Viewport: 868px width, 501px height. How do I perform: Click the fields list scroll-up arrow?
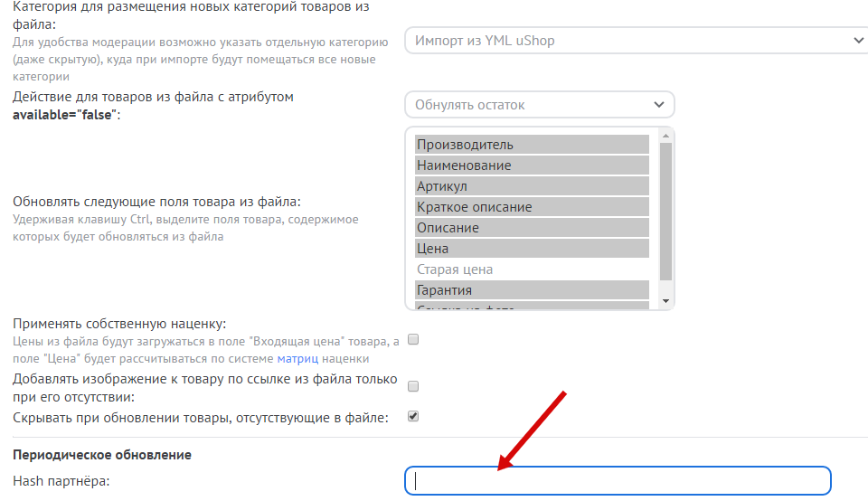pyautogui.click(x=665, y=136)
